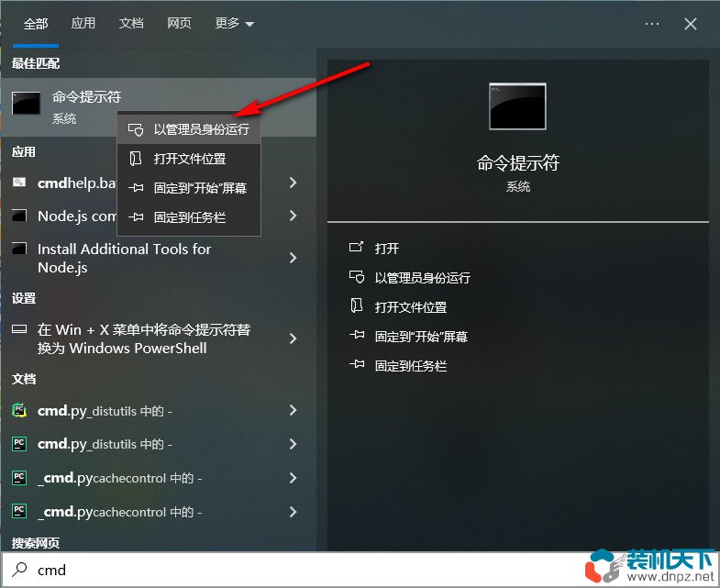Click shield icon beside 以管理员身份运行 in right panel

tap(356, 277)
